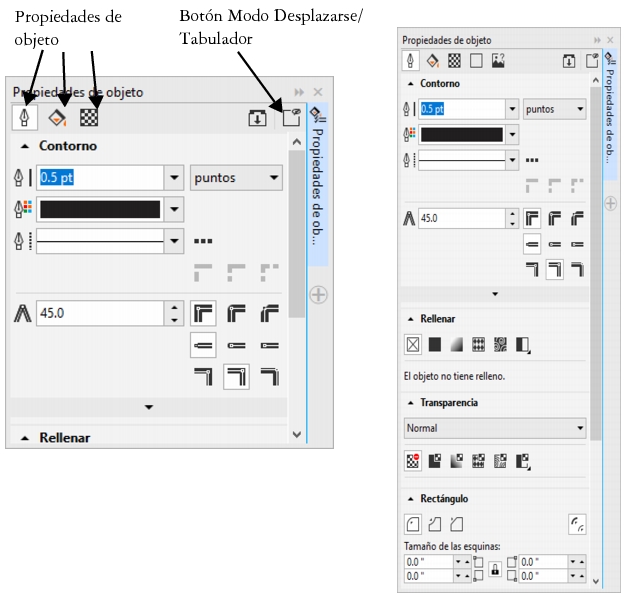
Task: Toggle the corner size lock button
Action: (494, 569)
